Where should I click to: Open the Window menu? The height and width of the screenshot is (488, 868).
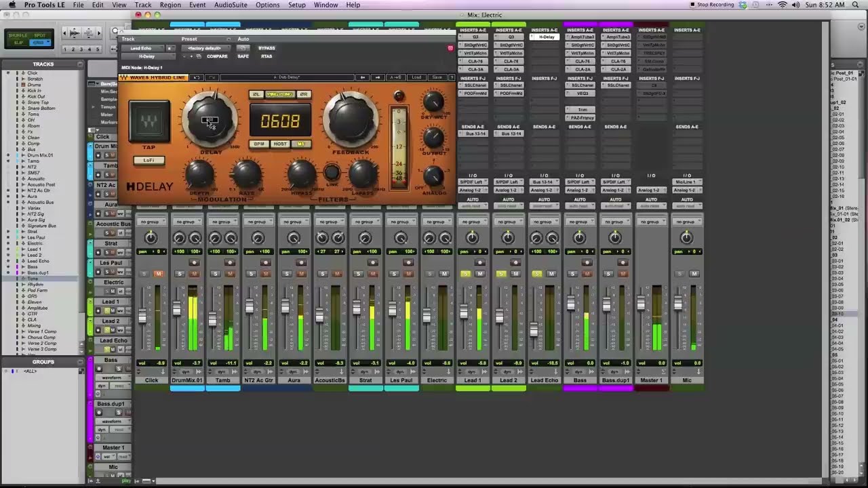325,5
